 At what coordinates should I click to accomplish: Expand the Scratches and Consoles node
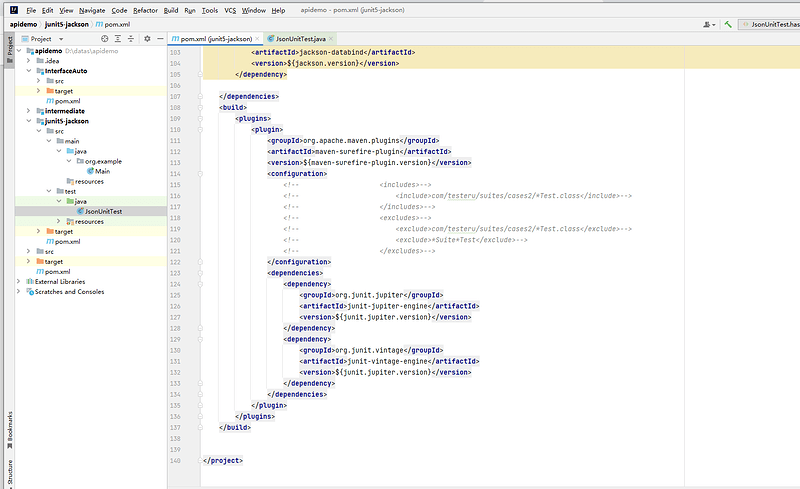point(19,292)
